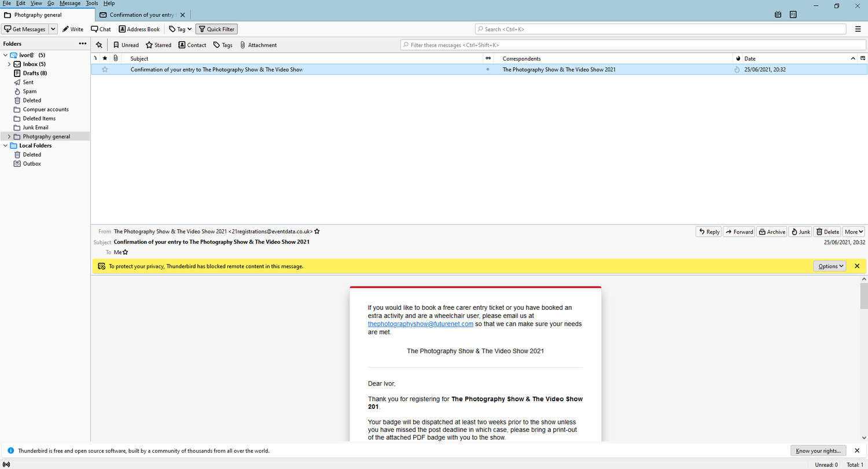868x469 pixels.
Task: Open the Outbox folder
Action: (x=32, y=164)
